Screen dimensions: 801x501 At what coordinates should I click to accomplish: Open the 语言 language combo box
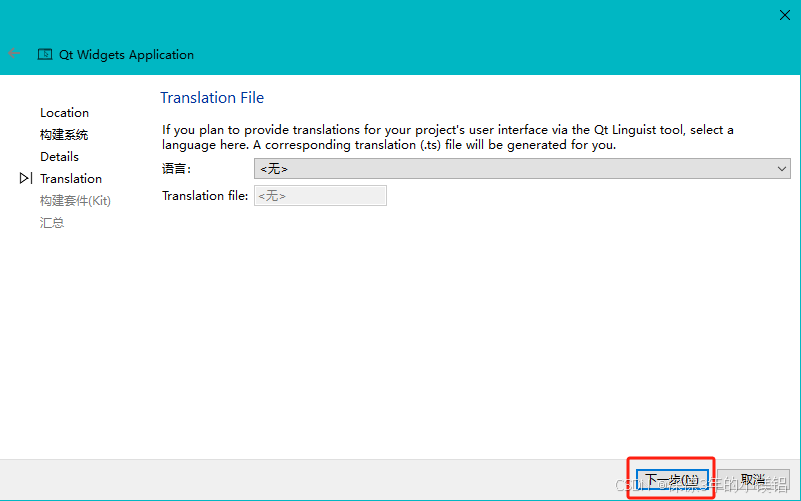(522, 169)
